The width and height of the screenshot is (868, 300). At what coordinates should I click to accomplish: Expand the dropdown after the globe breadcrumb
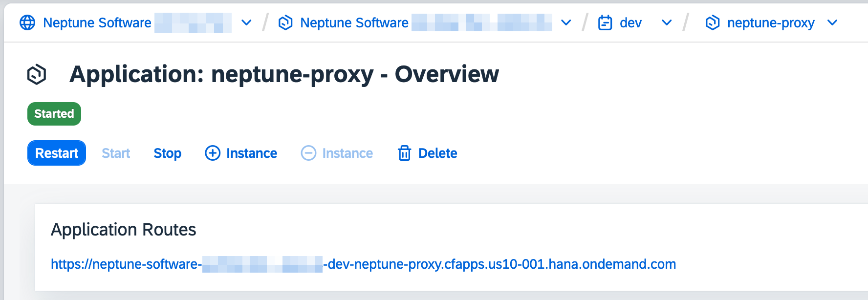tap(247, 22)
